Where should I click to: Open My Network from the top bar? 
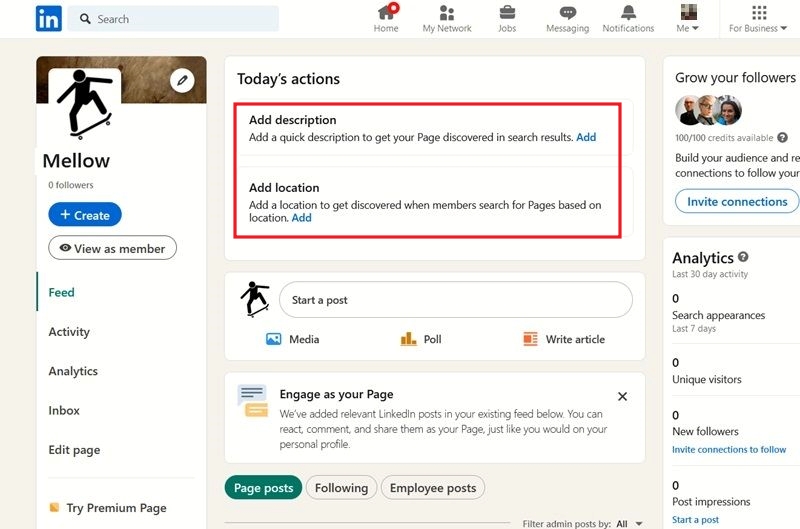[x=447, y=19]
